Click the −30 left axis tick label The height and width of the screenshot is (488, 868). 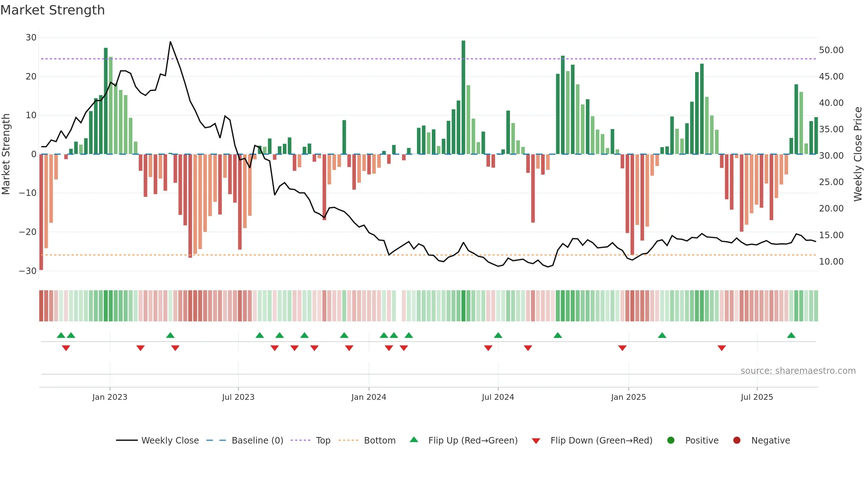click(28, 271)
